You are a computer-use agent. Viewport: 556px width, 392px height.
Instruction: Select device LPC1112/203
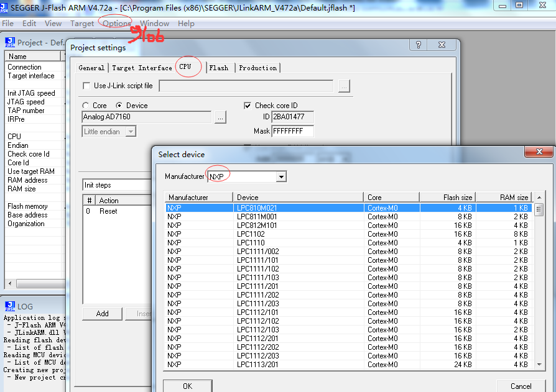pyautogui.click(x=348, y=356)
